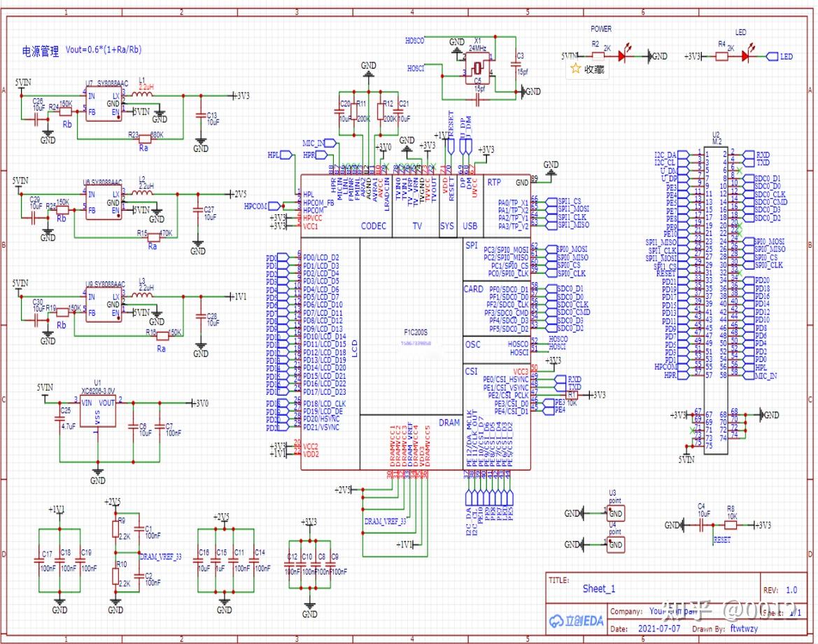Select the U7 SY8088AAC regulator block
Image resolution: width=818 pixels, height=644 pixels.
click(104, 104)
